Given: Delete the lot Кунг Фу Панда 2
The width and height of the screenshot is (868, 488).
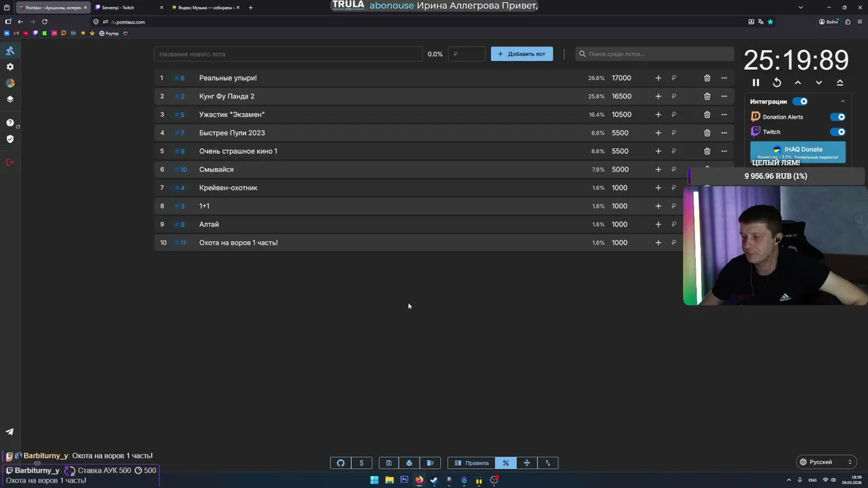Looking at the screenshot, I should point(707,96).
